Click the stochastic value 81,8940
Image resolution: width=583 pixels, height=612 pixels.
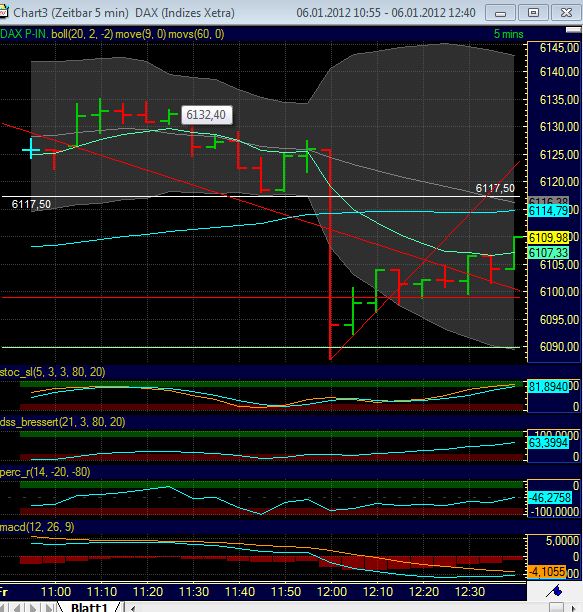point(548,387)
